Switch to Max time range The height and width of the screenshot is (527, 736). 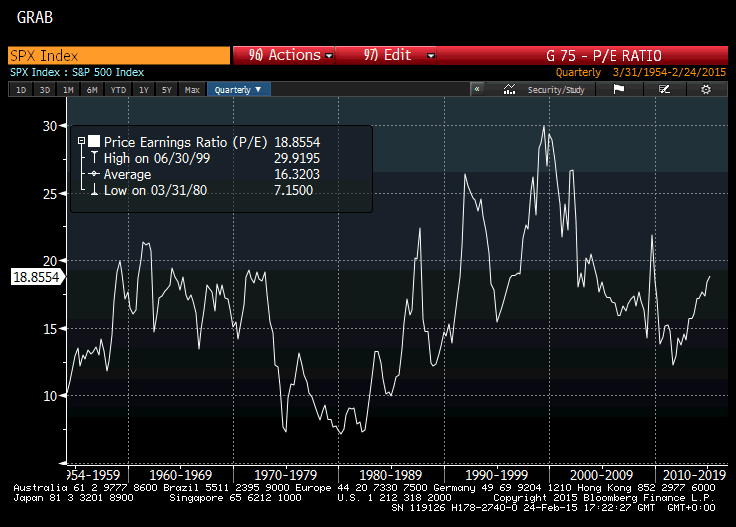[192, 89]
